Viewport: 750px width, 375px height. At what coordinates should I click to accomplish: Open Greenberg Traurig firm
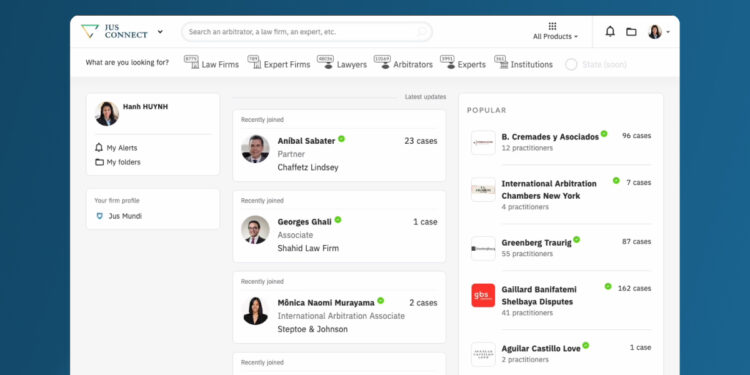[x=536, y=243]
